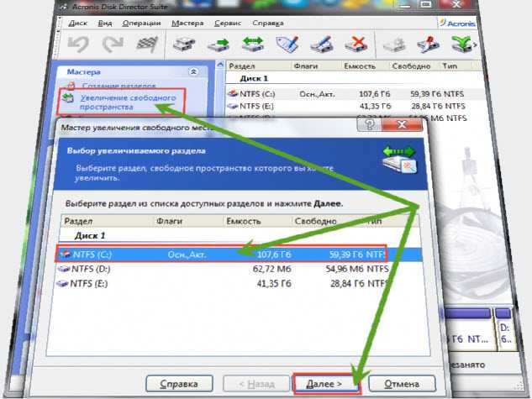Click the Назад back button
Viewport: 532px width, 399px height.
[x=256, y=384]
